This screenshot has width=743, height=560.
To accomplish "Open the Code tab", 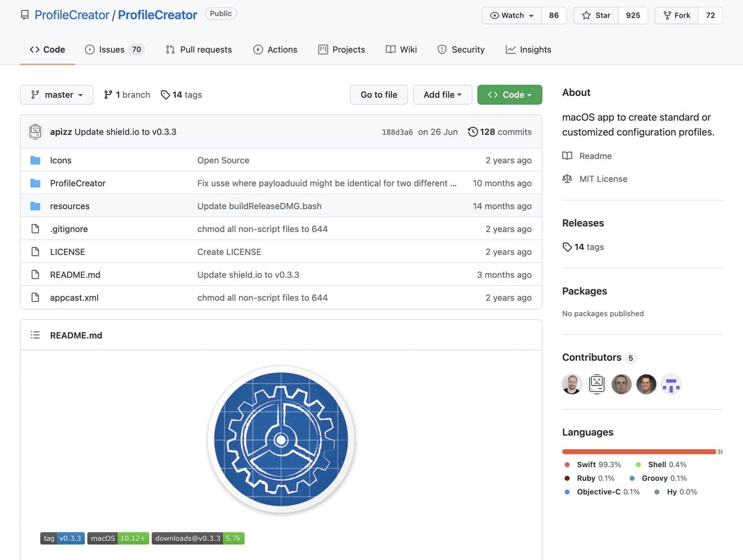I will [47, 50].
